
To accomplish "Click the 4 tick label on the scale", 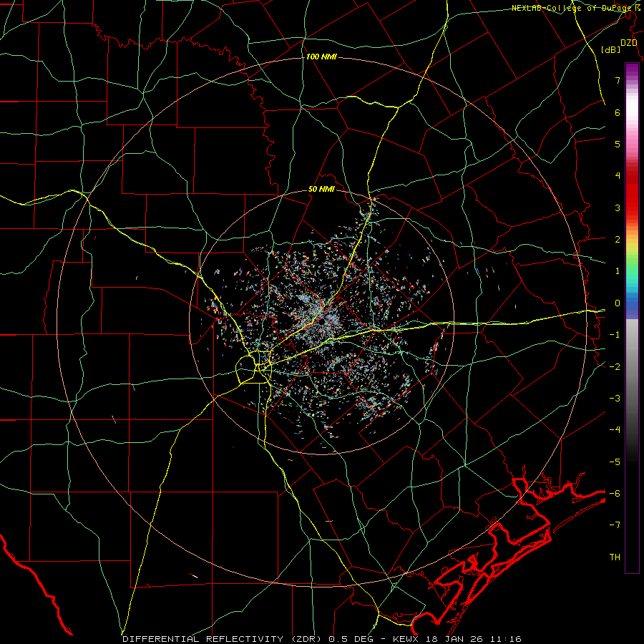I will point(618,176).
